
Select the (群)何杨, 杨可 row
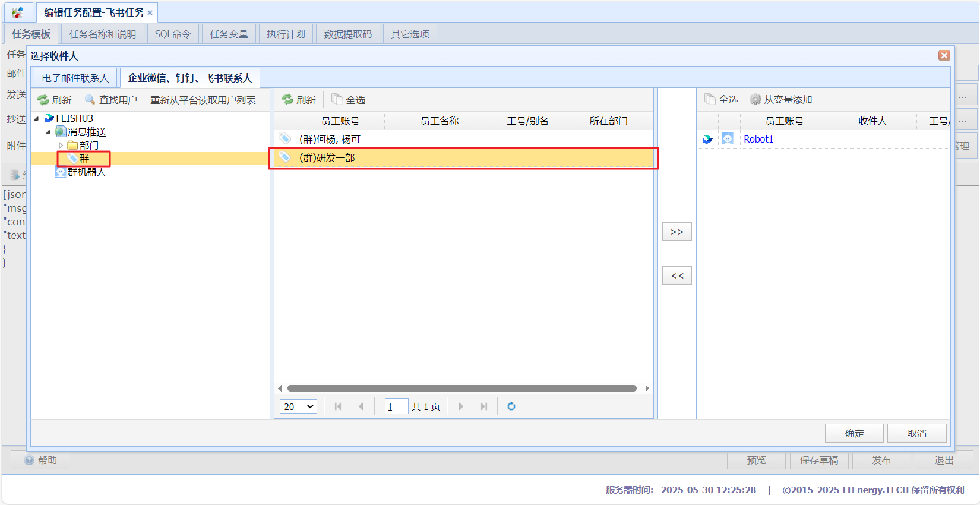330,140
